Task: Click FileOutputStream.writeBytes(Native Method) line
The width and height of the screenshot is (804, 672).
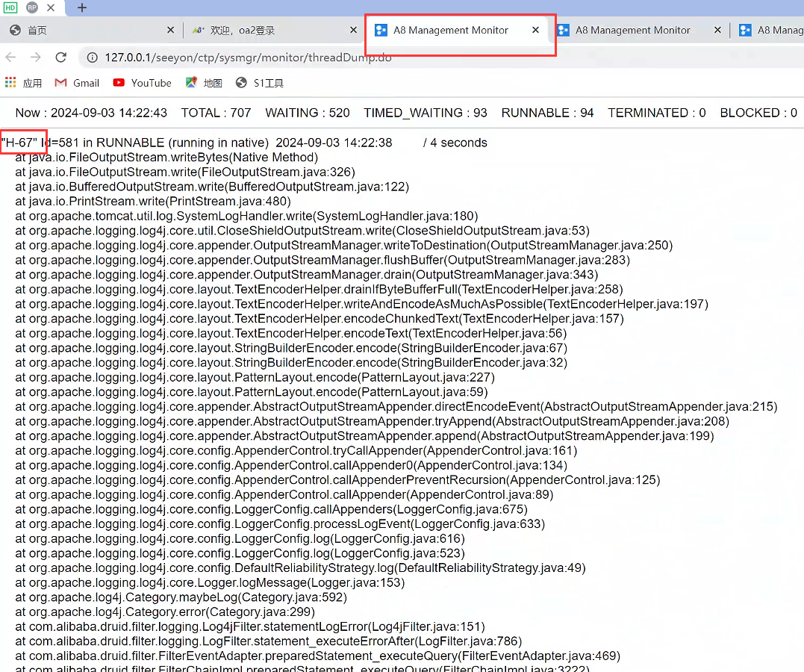Action: click(166, 157)
